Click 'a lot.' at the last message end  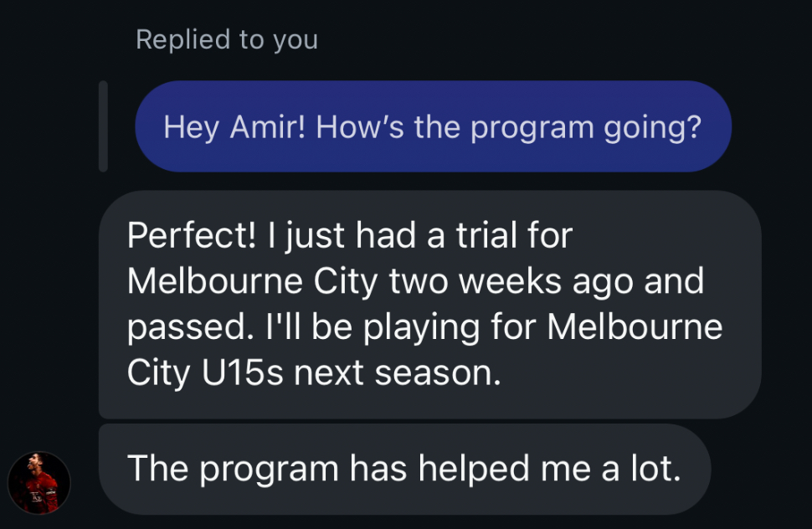point(639,470)
